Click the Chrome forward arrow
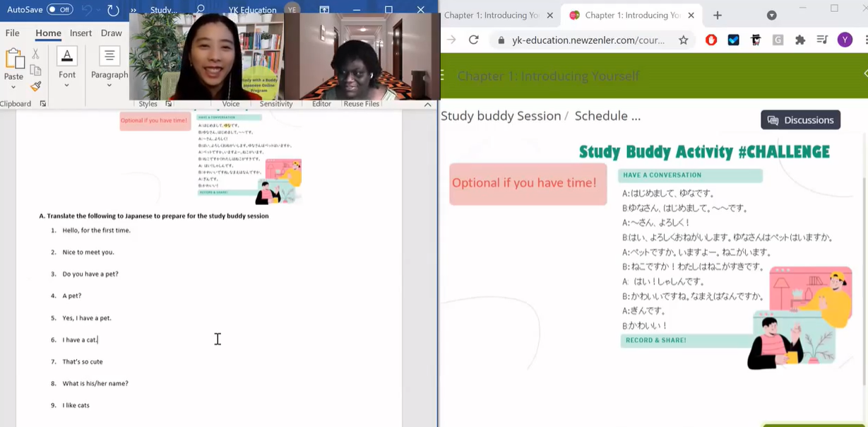This screenshot has width=868, height=427. click(451, 40)
